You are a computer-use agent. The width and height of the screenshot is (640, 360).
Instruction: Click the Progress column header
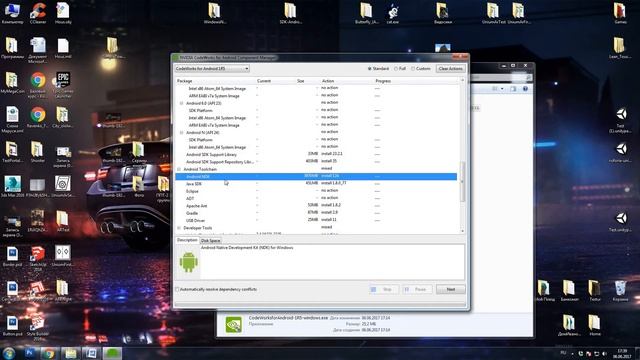(416, 81)
